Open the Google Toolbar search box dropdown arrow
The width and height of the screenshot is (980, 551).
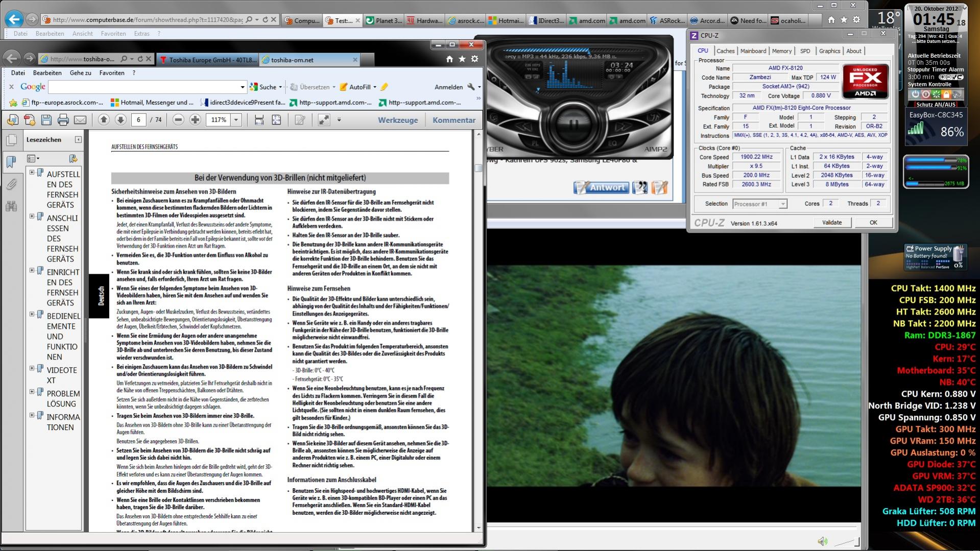(243, 87)
